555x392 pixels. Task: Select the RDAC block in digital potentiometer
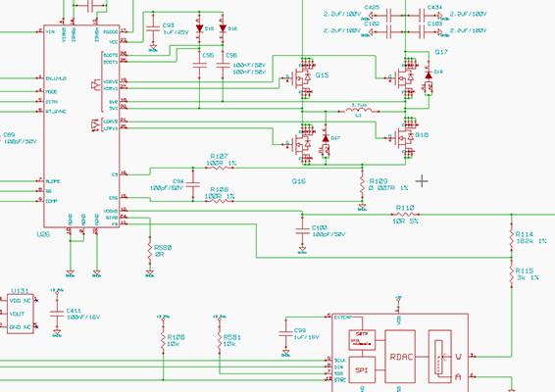coord(400,357)
